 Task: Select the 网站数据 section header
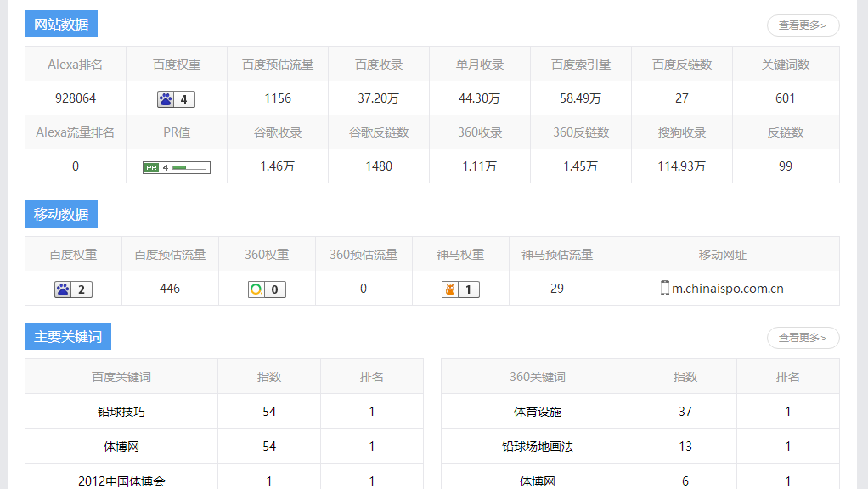click(61, 24)
